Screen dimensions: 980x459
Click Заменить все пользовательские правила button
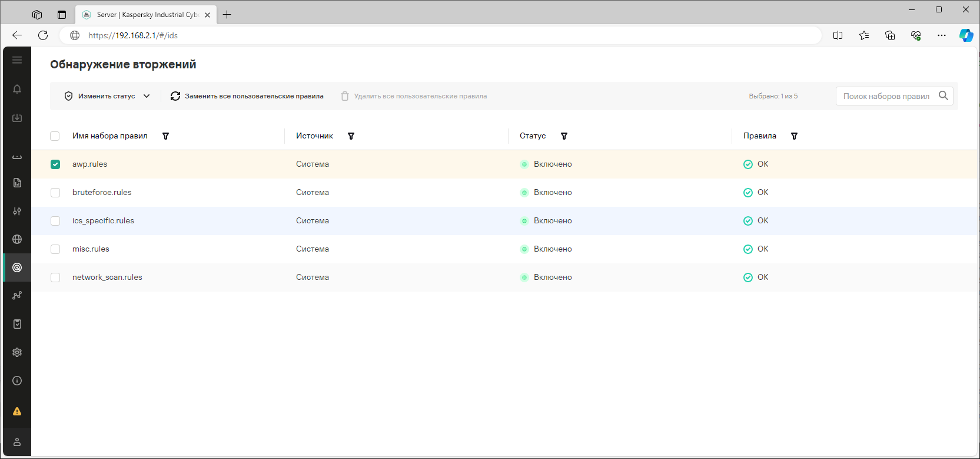[x=247, y=96]
